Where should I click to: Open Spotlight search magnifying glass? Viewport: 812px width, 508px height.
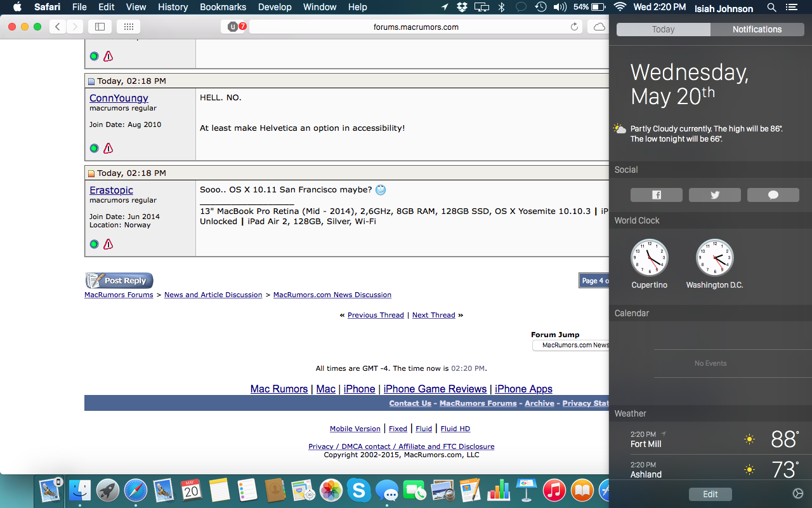click(x=771, y=7)
